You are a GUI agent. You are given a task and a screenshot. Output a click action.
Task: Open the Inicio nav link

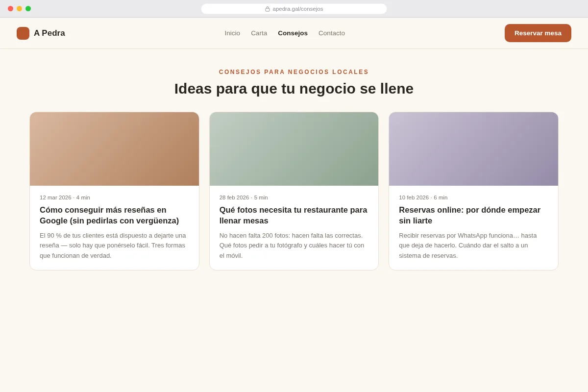click(x=232, y=33)
